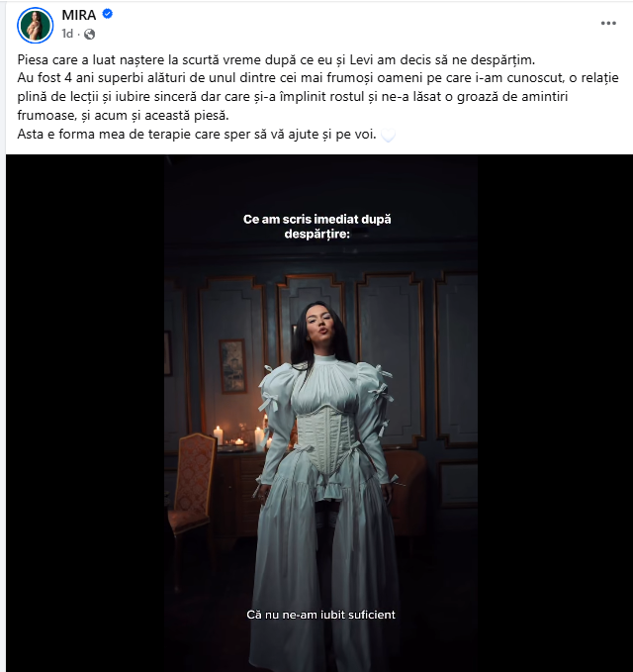
Task: Click the globe public audience icon
Action: pos(90,34)
